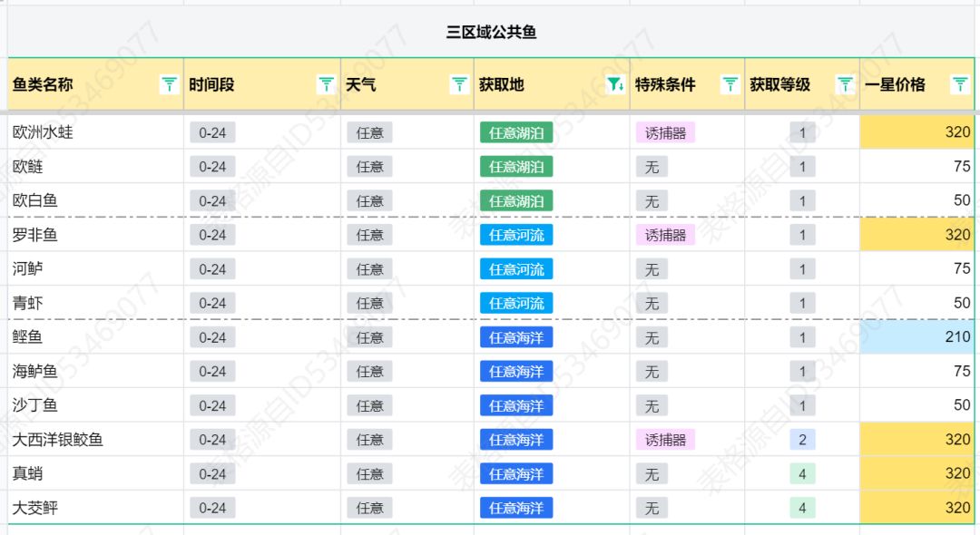
Task: Open the 获取等级 column filter icon
Action: [846, 84]
